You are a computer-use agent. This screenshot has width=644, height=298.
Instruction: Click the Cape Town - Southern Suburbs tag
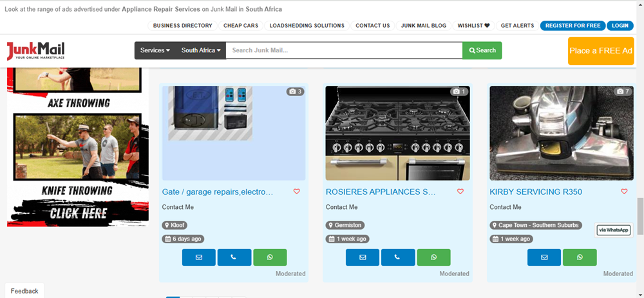[x=536, y=225]
